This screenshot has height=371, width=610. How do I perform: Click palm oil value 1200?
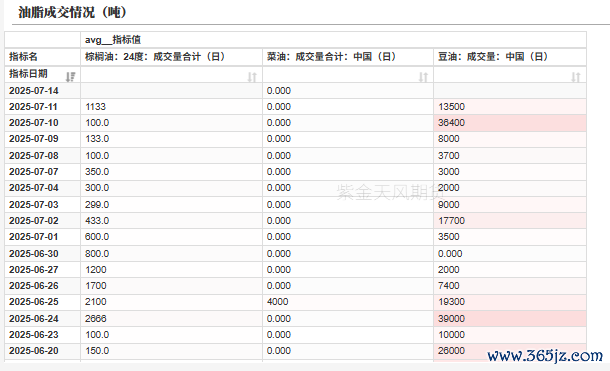pos(96,270)
